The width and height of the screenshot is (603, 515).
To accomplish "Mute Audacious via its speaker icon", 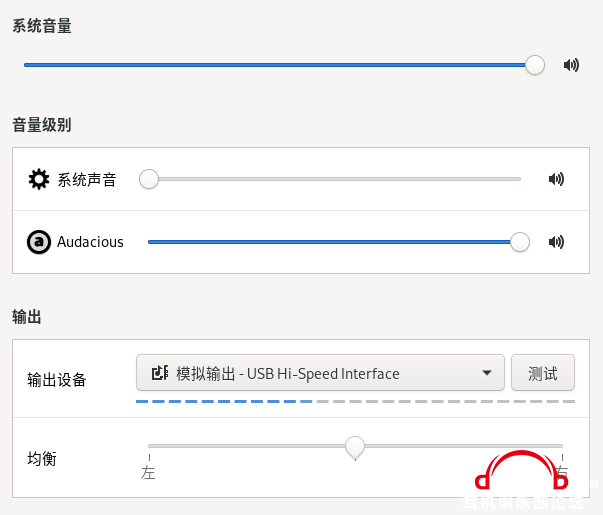I will [x=556, y=242].
